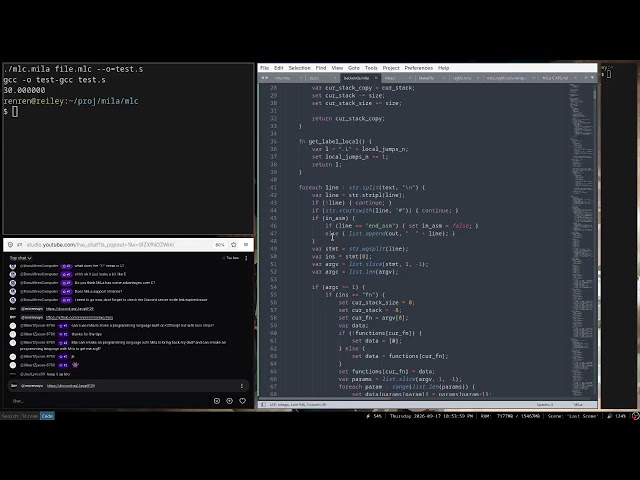Click the terminal output '30.000000'
640x480 pixels.
coord(24,90)
